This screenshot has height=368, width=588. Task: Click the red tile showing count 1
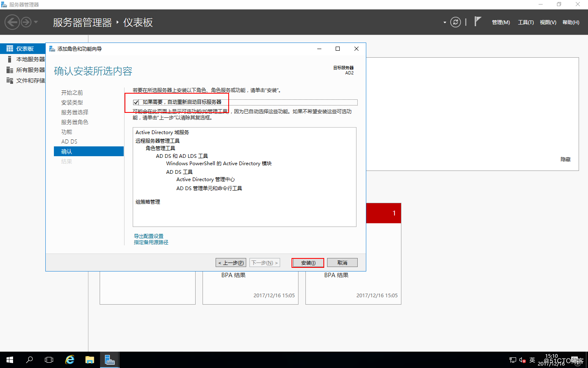tap(384, 213)
